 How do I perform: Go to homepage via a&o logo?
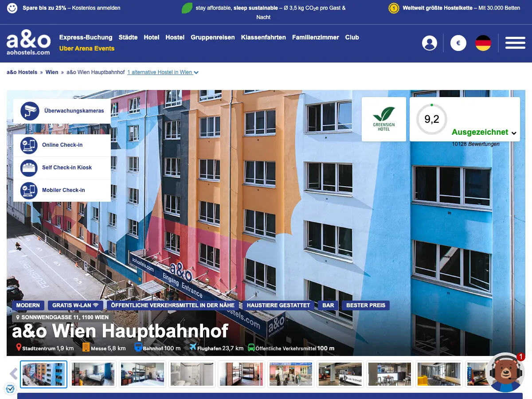click(28, 43)
